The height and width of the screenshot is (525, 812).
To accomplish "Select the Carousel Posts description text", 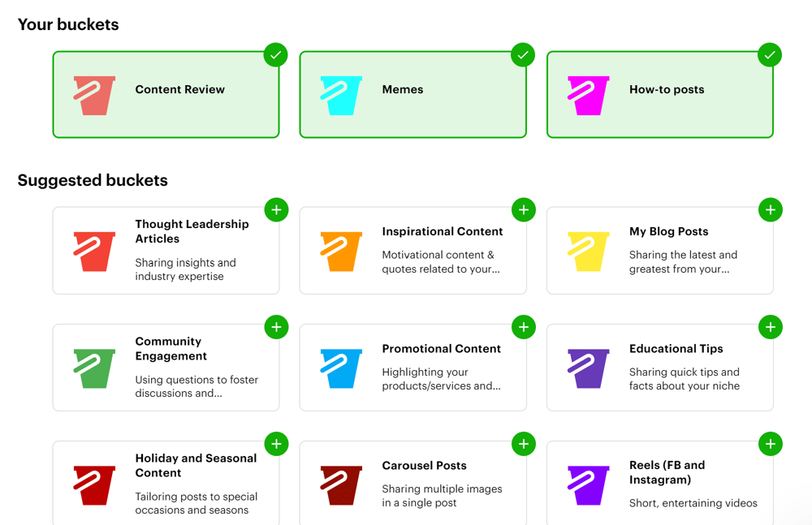I will [x=443, y=496].
